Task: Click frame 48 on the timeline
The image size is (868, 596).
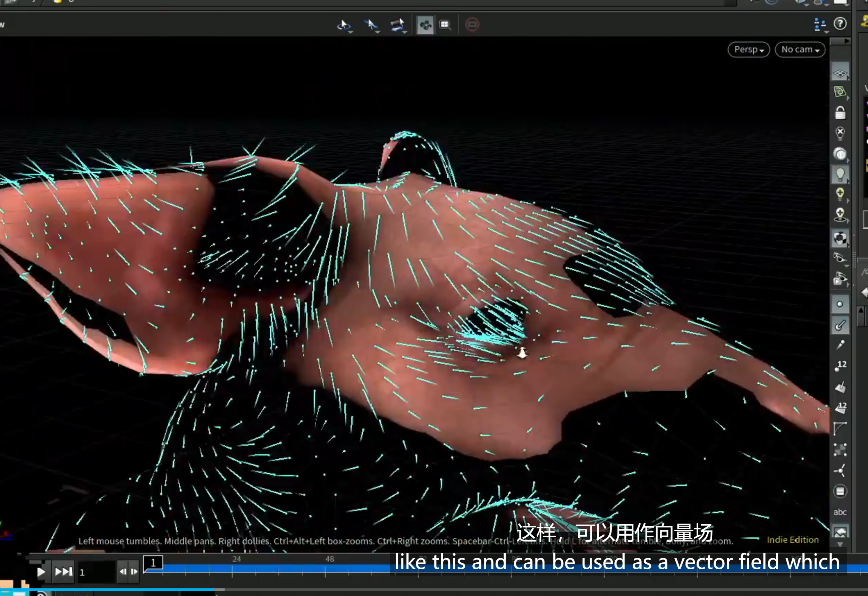Action: [329, 559]
